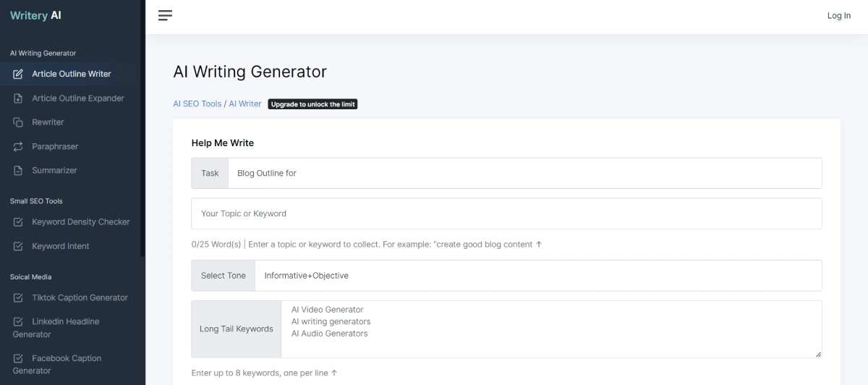Click the Writery AI logo
868x385 pixels.
pyautogui.click(x=35, y=15)
